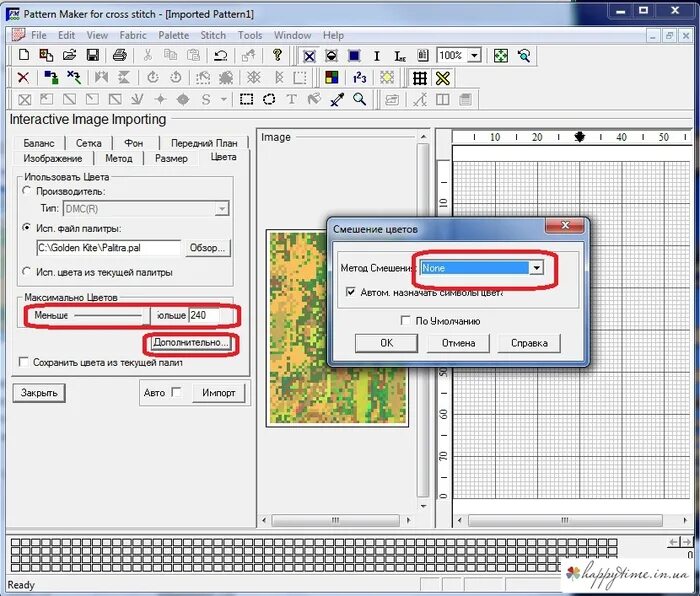The height and width of the screenshot is (596, 700).
Task: Print the pattern with the printer icon
Action: tap(120, 55)
